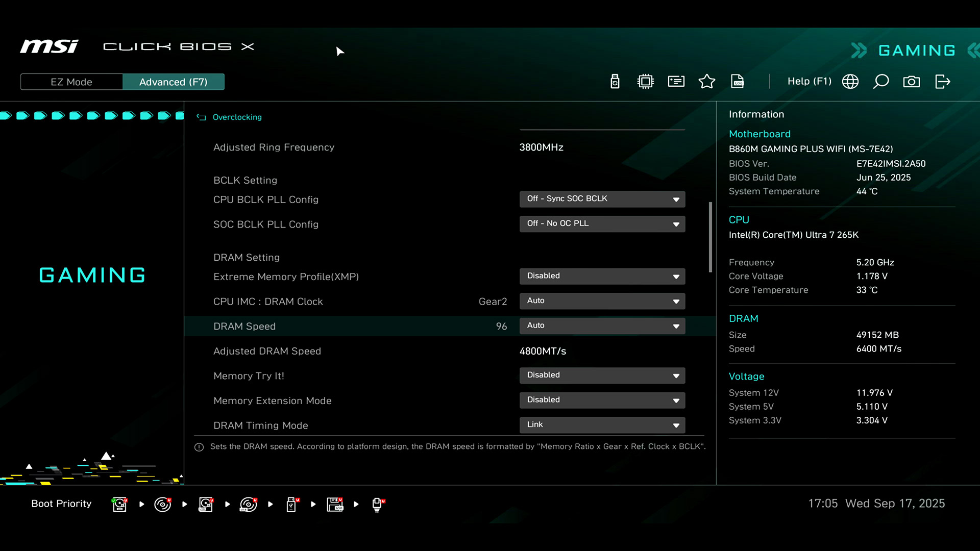This screenshot has height=551, width=980.
Task: Click the exit icon at top right
Action: (942, 82)
